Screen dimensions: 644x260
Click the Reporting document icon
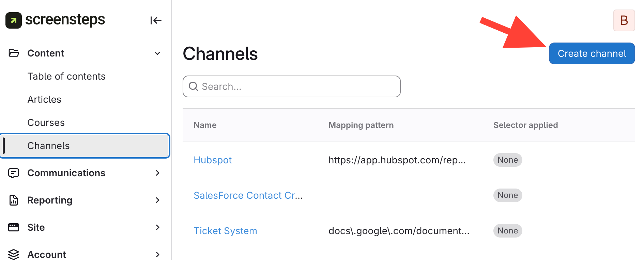(14, 200)
